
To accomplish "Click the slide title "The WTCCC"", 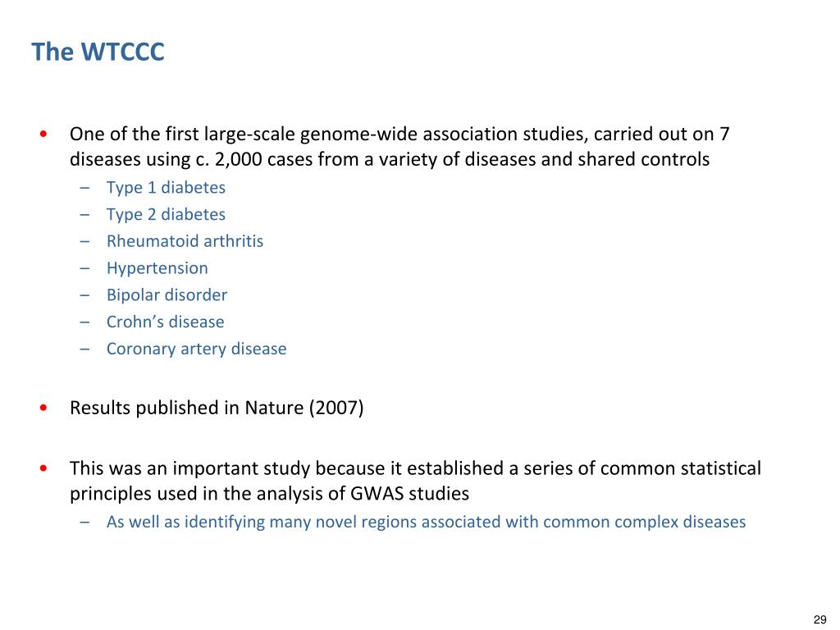I will [98, 52].
